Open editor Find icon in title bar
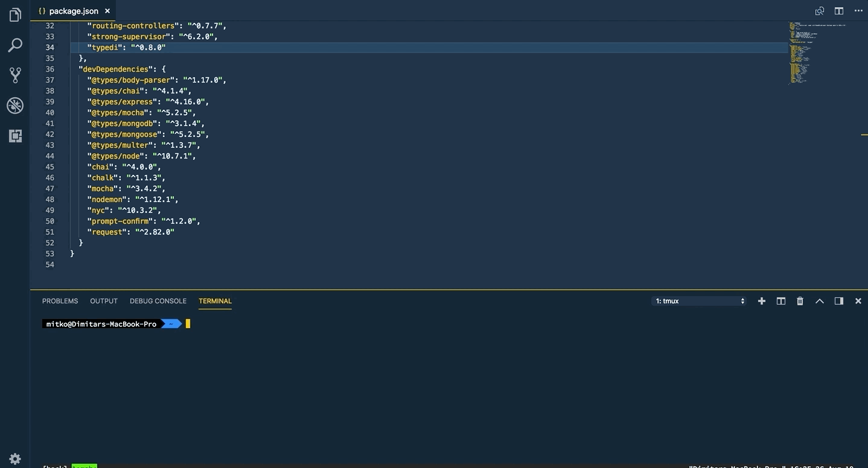 (x=819, y=10)
